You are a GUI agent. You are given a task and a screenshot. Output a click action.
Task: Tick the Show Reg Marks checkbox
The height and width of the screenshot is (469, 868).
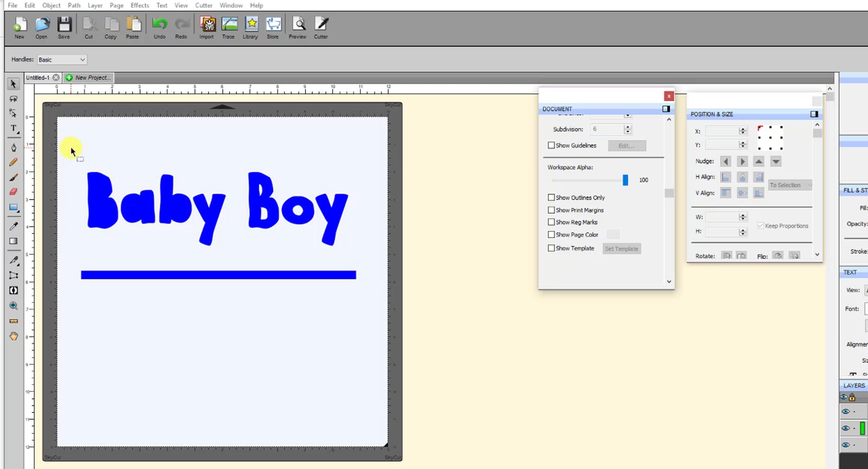pyautogui.click(x=551, y=222)
